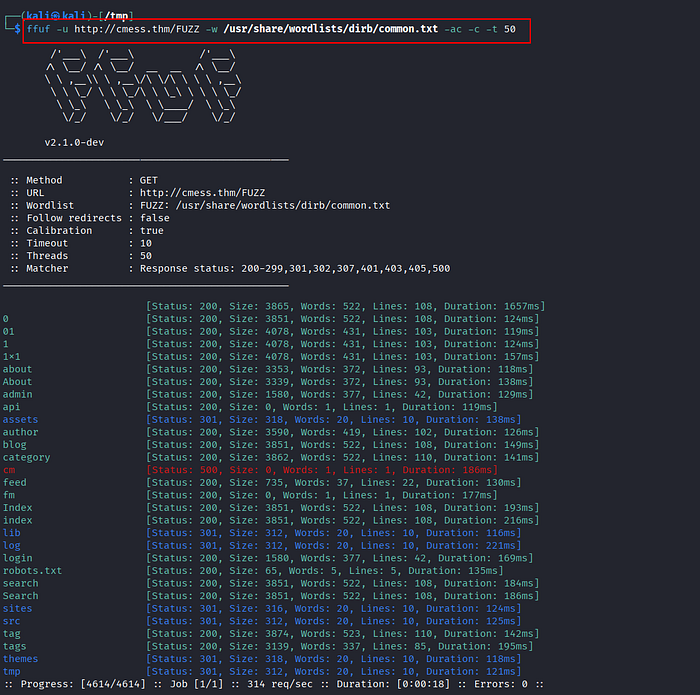Click the result entry 'admin'
The height and width of the screenshot is (695, 700).
pos(17,395)
